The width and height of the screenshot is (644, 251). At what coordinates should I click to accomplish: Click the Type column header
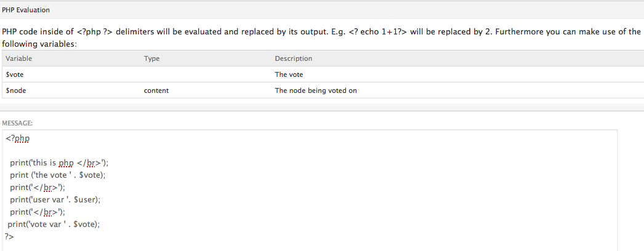(151, 58)
